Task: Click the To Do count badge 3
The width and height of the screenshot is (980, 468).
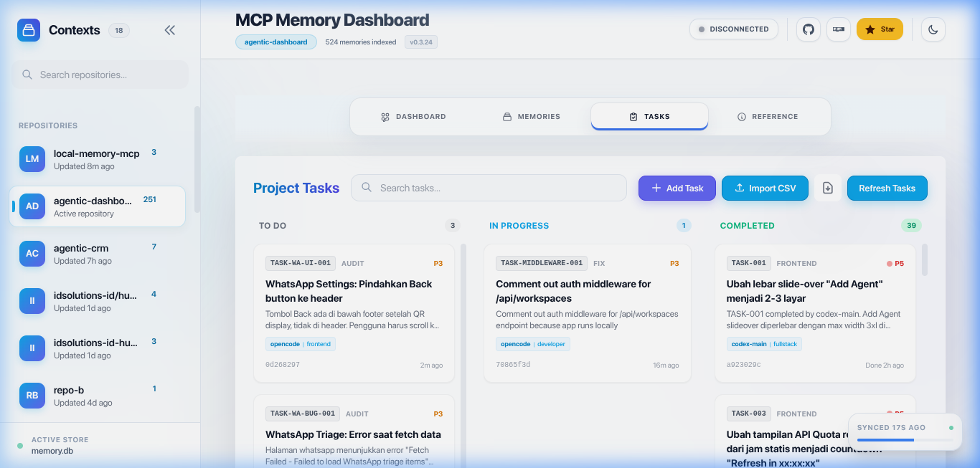Action: pos(452,226)
